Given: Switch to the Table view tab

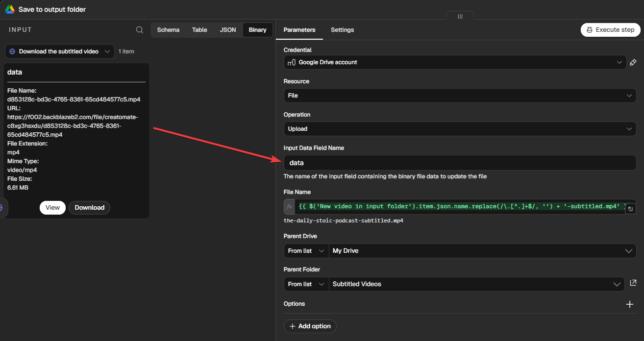Looking at the screenshot, I should (x=199, y=30).
